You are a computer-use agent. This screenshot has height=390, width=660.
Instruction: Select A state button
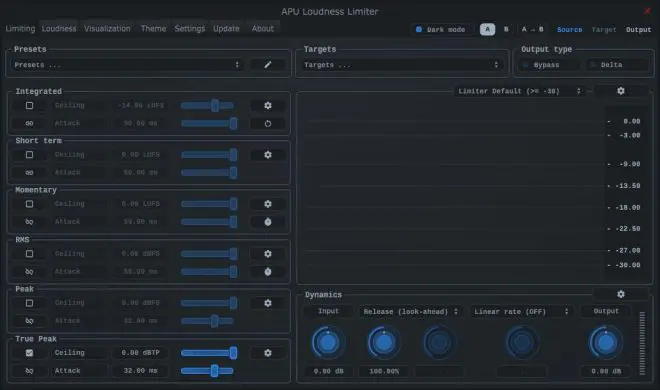click(487, 29)
